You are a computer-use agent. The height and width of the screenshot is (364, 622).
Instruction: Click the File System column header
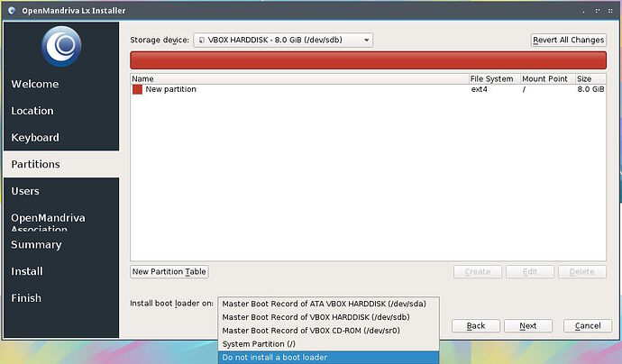click(x=492, y=79)
